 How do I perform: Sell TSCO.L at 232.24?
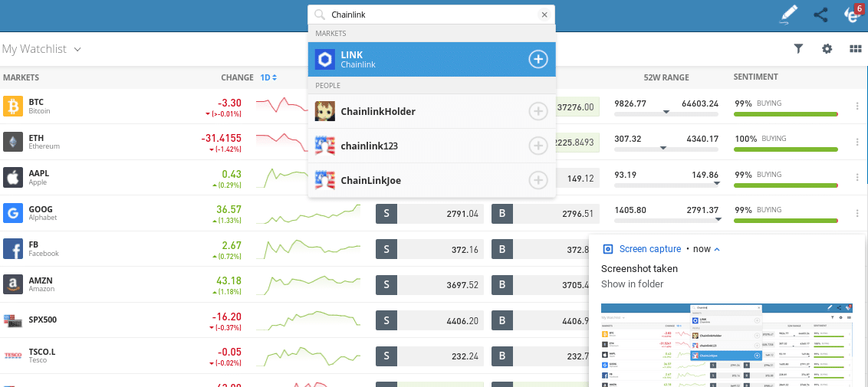click(x=429, y=356)
